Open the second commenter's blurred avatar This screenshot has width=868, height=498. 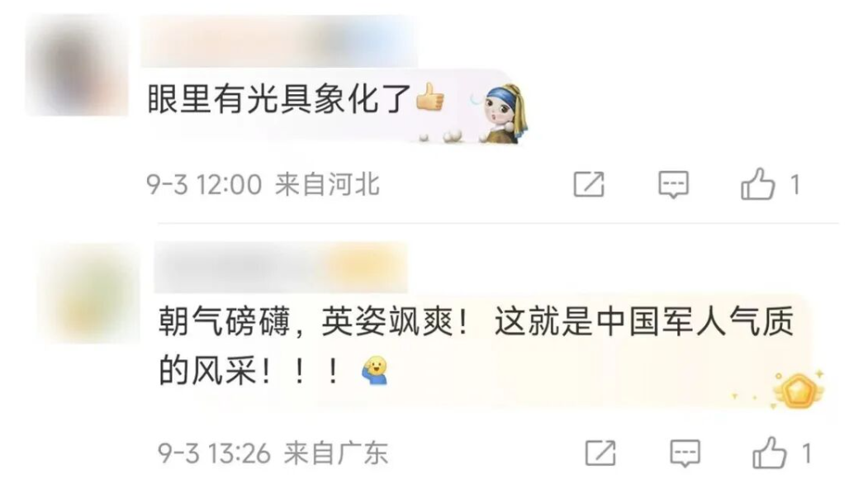pyautogui.click(x=88, y=292)
